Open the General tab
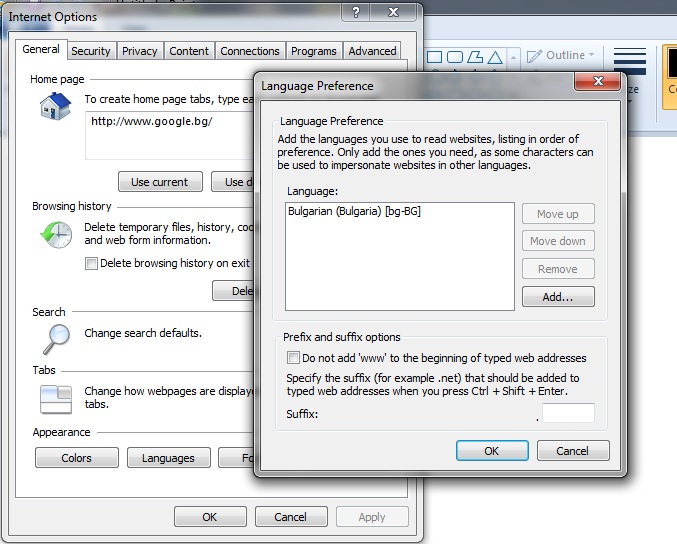 click(41, 49)
